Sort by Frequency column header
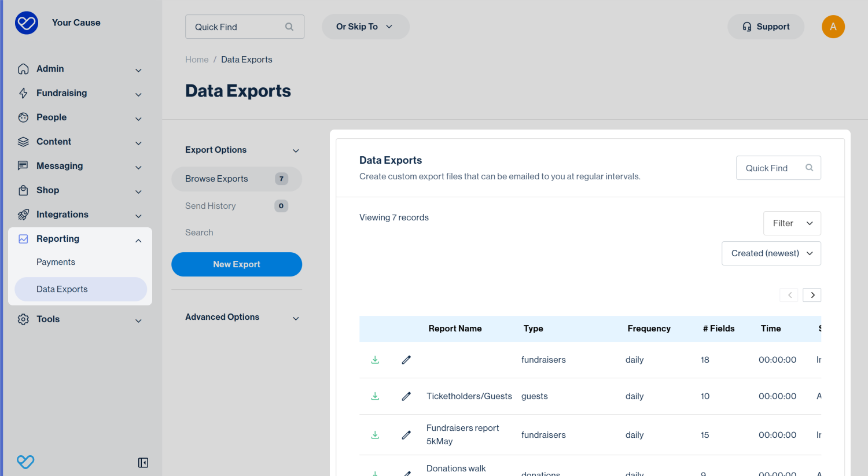This screenshot has height=476, width=868. (x=649, y=329)
